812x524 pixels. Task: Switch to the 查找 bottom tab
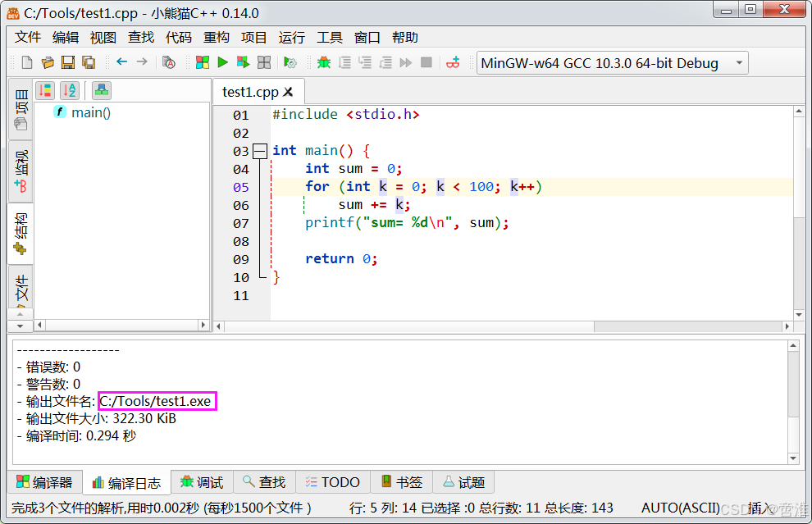(264, 482)
